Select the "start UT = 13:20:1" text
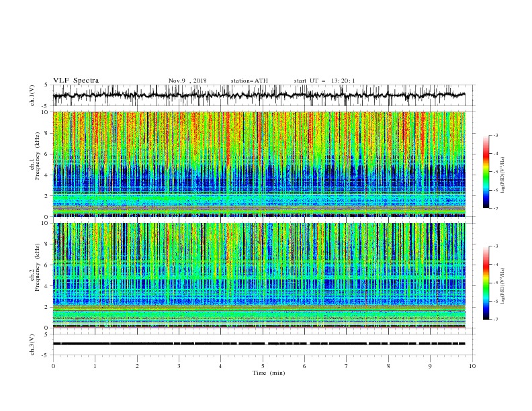 pyautogui.click(x=324, y=81)
